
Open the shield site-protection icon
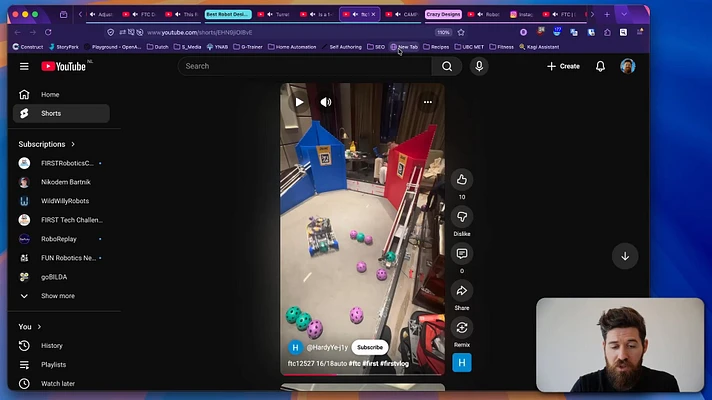click(x=110, y=33)
